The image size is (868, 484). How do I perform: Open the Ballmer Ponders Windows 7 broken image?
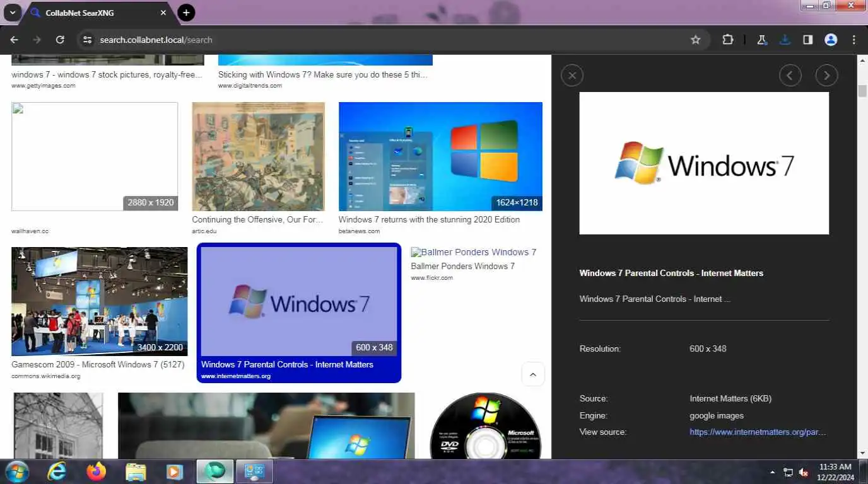pos(474,252)
